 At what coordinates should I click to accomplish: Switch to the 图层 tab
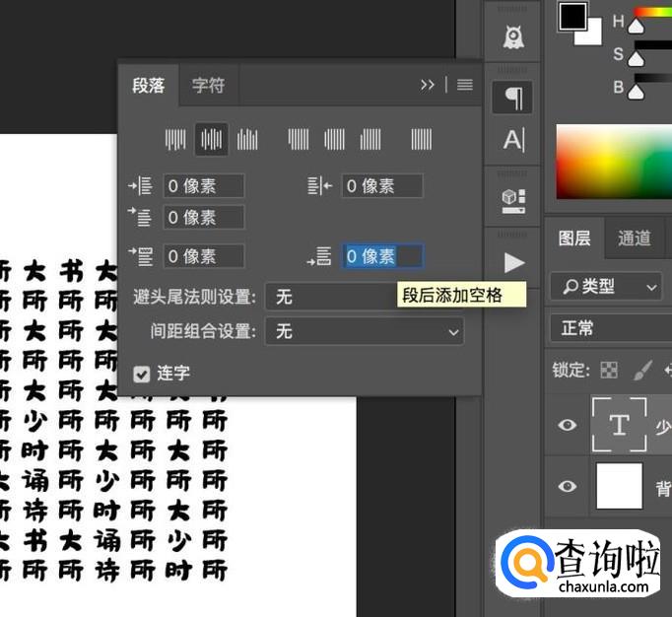pyautogui.click(x=574, y=239)
